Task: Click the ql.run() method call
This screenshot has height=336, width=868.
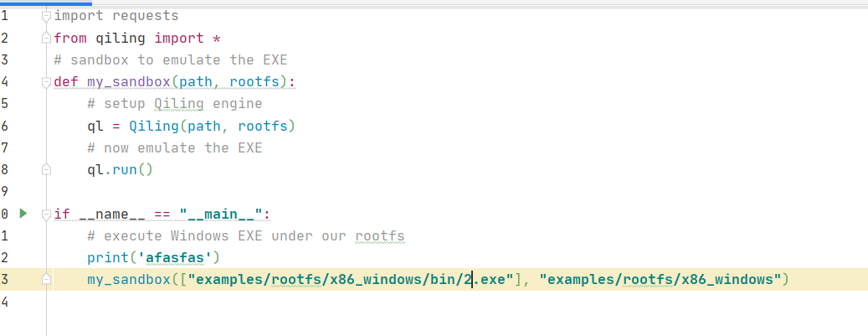Action: [x=120, y=170]
